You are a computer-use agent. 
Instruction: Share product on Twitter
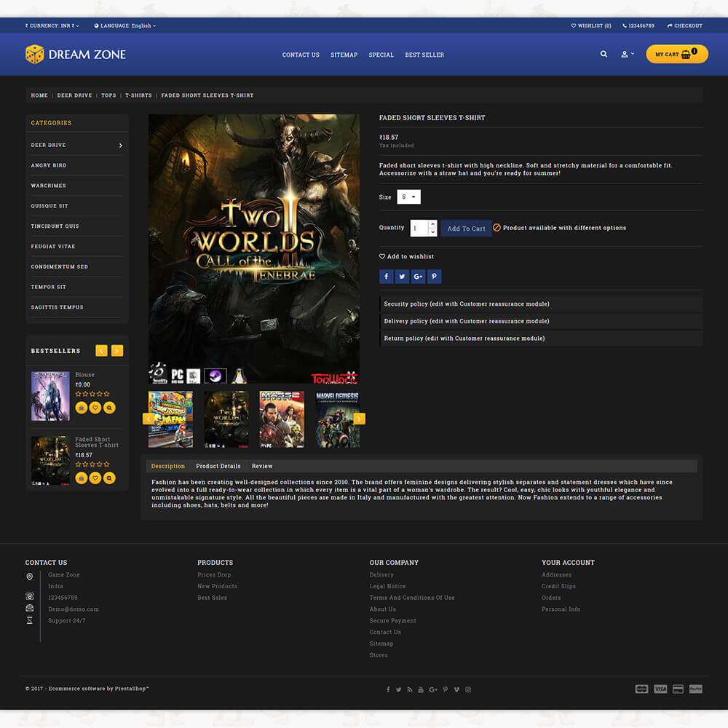click(402, 277)
